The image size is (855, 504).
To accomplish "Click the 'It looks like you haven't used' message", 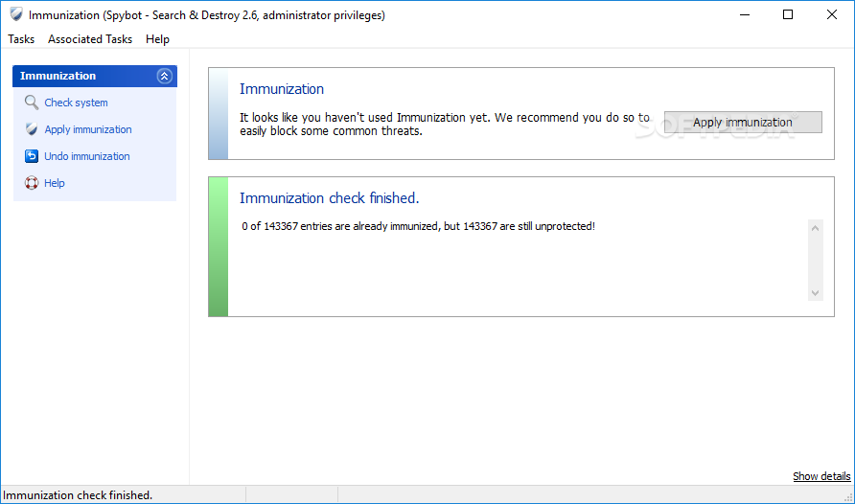I will pyautogui.click(x=445, y=125).
